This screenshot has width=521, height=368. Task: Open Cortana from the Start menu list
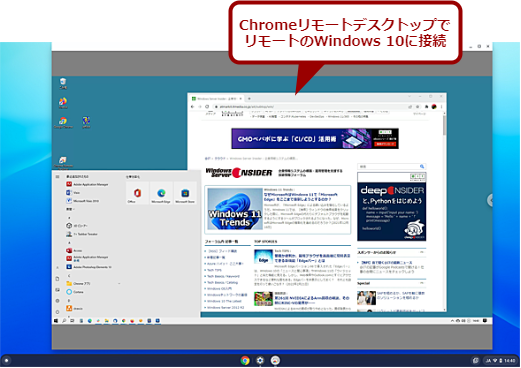coord(75,292)
